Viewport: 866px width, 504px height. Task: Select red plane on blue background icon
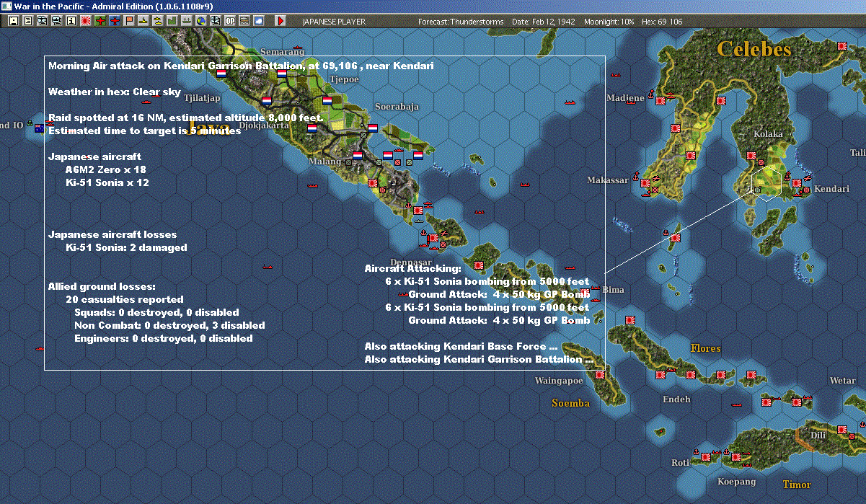[115, 21]
